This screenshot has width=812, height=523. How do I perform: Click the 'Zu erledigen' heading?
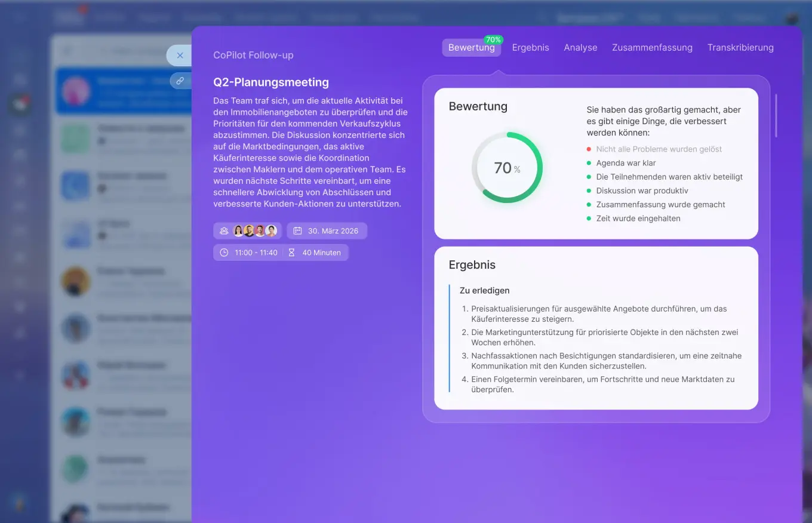(484, 291)
